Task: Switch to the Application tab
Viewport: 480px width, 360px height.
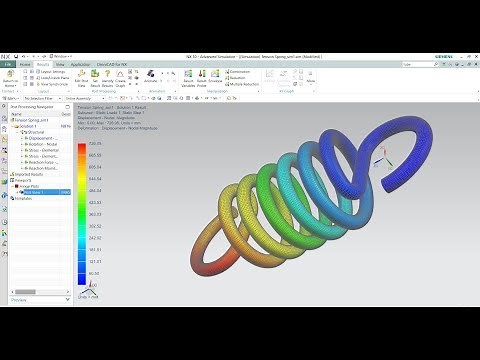Action: coord(80,64)
